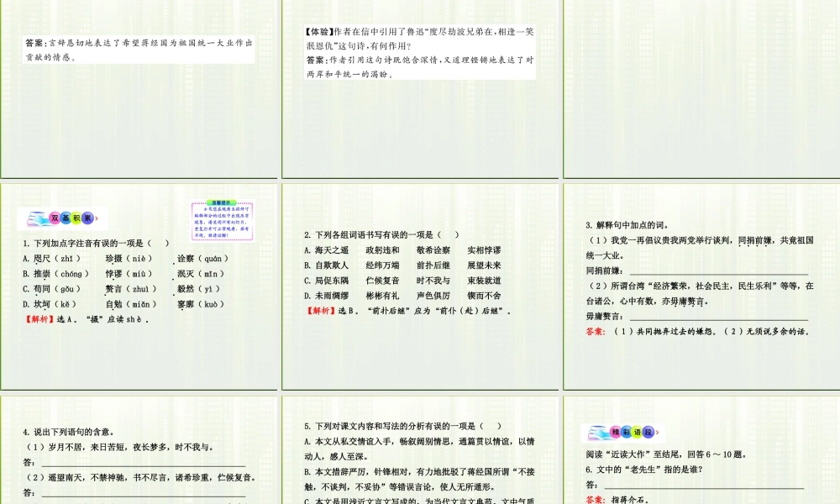This screenshot has height=504, width=840.
Task: Click the answer blank below 岁月不居 sentence
Action: (x=144, y=463)
